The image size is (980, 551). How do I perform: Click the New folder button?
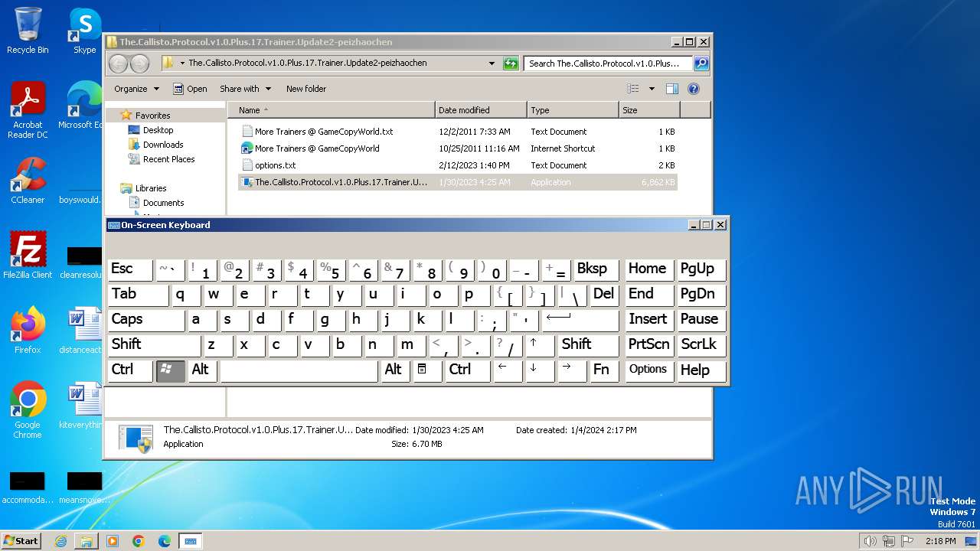[306, 89]
